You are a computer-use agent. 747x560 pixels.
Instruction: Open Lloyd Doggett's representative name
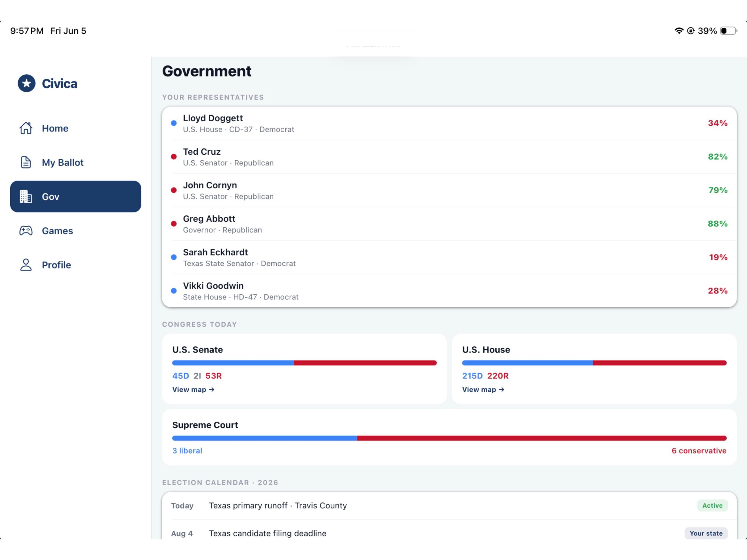click(x=213, y=118)
